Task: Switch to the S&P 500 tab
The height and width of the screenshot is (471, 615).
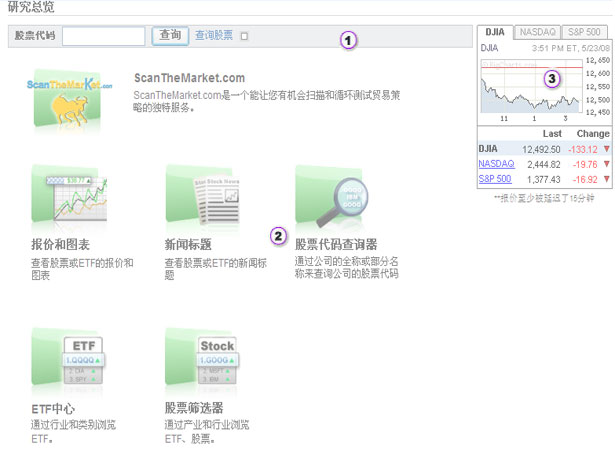Action: [x=584, y=32]
